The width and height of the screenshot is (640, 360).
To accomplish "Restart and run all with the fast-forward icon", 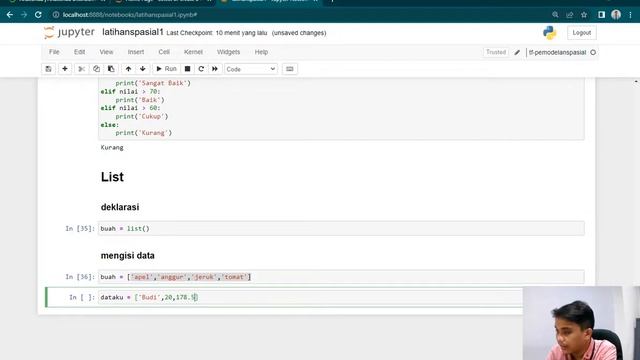I will point(215,69).
